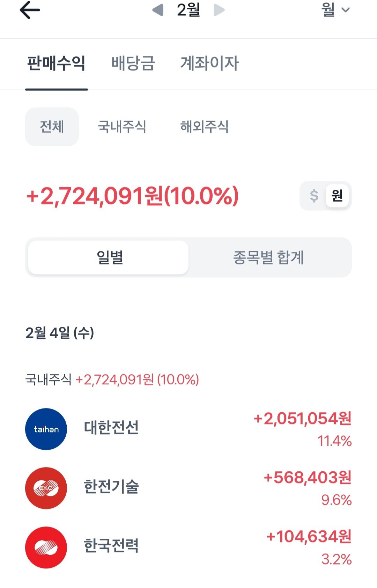Open 대한전선 profit of +2,051,054원

(302, 419)
